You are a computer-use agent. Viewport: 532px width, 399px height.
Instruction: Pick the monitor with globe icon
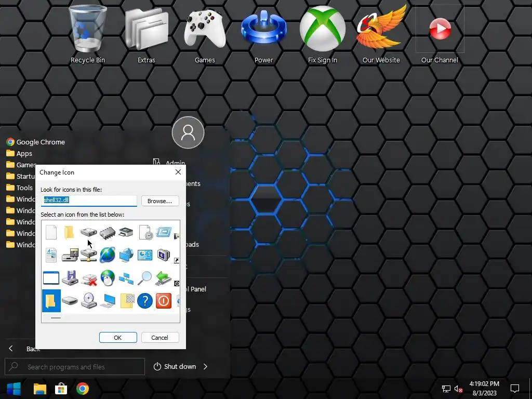(x=126, y=255)
